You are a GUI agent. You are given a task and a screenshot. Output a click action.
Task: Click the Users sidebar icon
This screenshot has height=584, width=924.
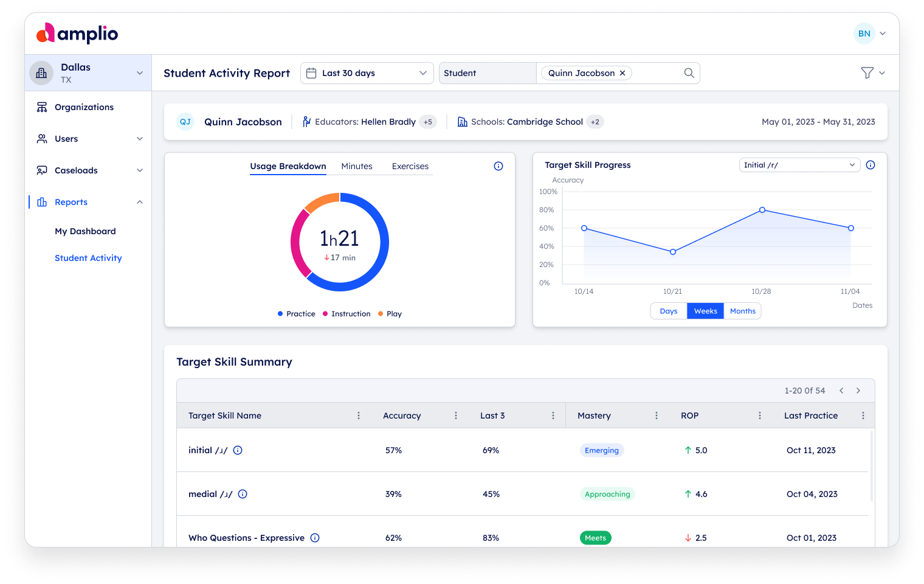[x=42, y=139]
